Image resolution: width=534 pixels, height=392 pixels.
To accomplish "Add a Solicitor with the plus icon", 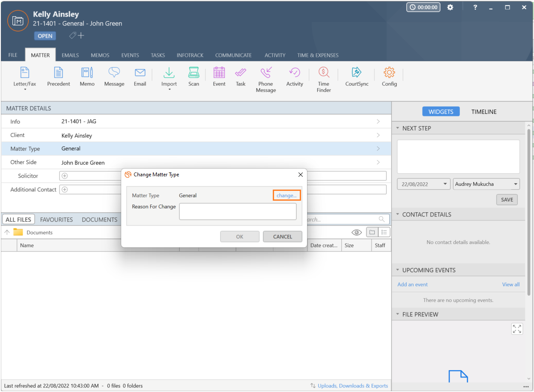I will tap(65, 176).
